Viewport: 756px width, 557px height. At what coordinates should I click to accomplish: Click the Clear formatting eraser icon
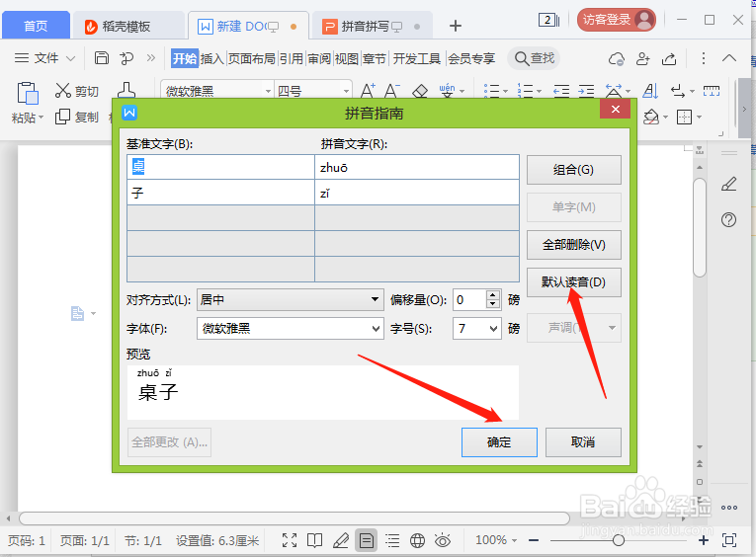point(420,91)
